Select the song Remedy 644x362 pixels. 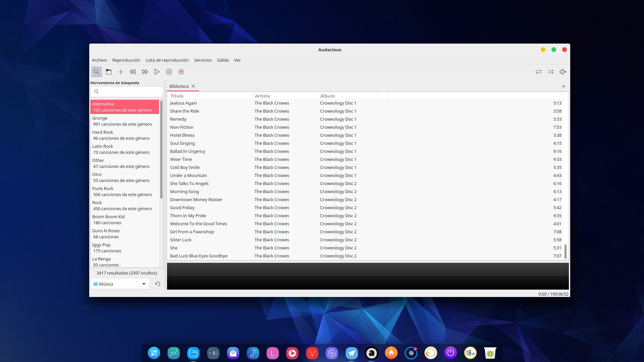[366, 119]
